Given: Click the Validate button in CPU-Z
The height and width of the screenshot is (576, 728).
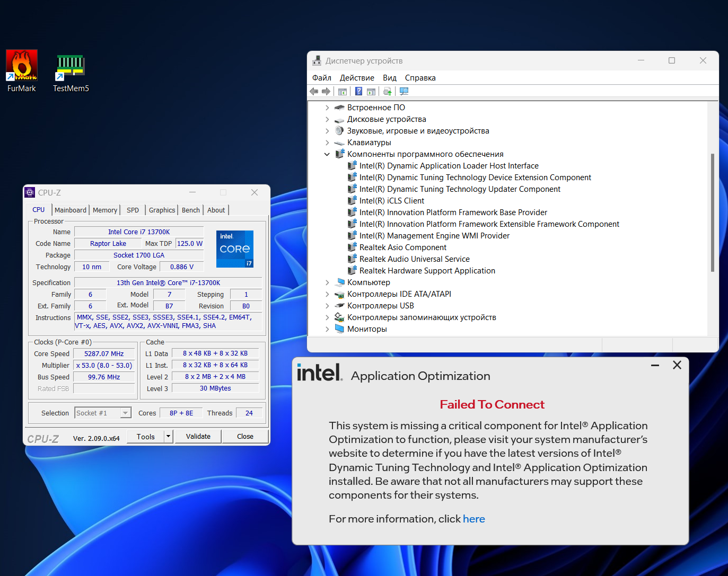Looking at the screenshot, I should coord(198,436).
